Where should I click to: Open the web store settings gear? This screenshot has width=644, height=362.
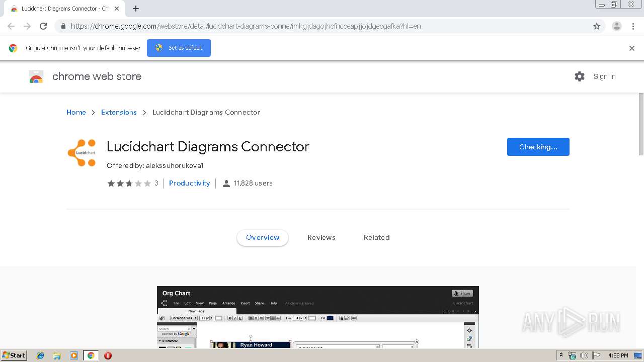(x=580, y=76)
